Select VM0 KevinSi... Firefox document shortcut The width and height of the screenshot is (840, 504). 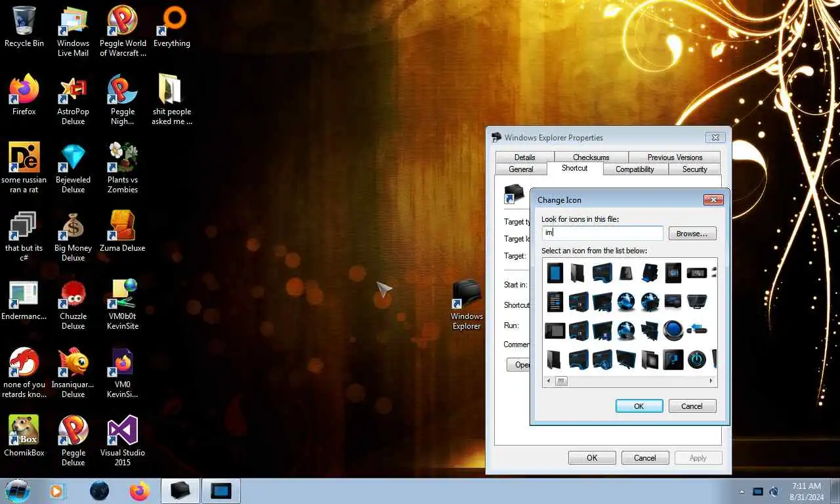(123, 373)
